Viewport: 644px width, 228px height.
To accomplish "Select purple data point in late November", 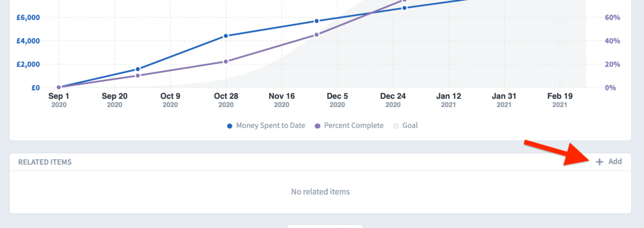I will tap(316, 35).
